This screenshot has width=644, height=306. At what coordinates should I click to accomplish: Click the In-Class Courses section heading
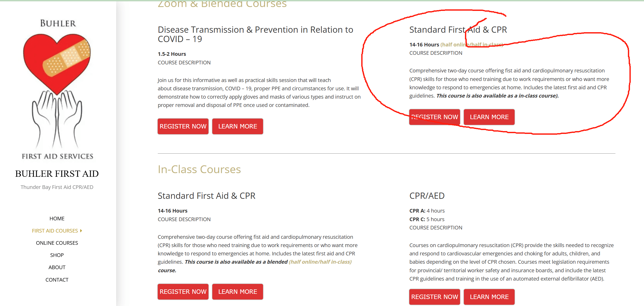click(199, 169)
